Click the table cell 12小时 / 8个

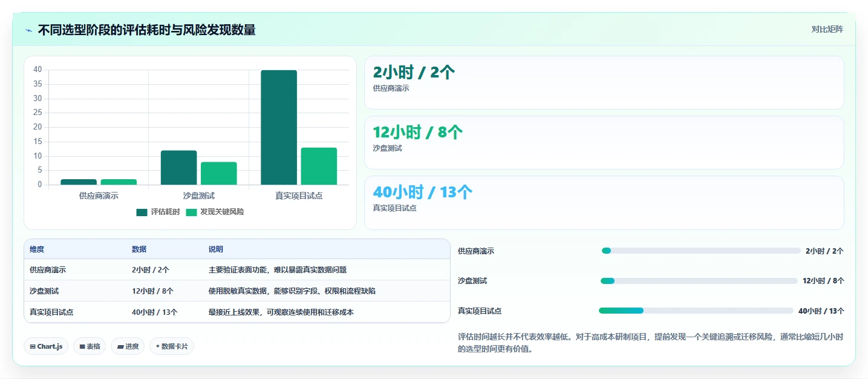(x=152, y=291)
